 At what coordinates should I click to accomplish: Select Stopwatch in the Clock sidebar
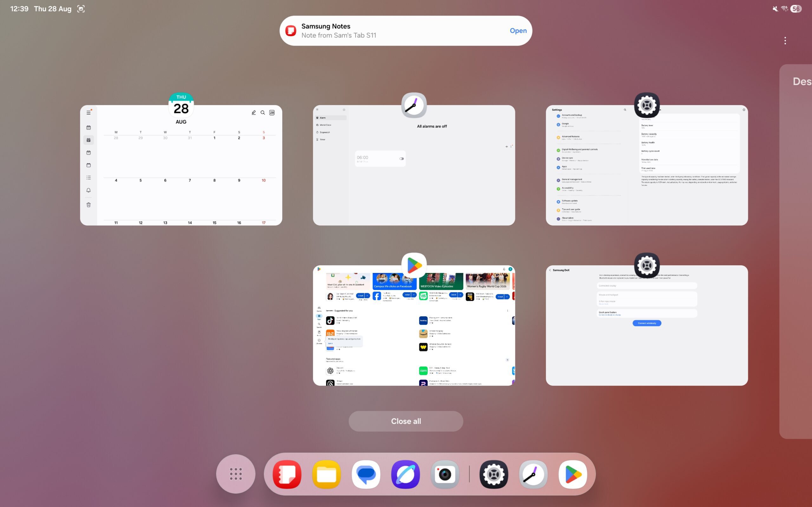coord(324,132)
